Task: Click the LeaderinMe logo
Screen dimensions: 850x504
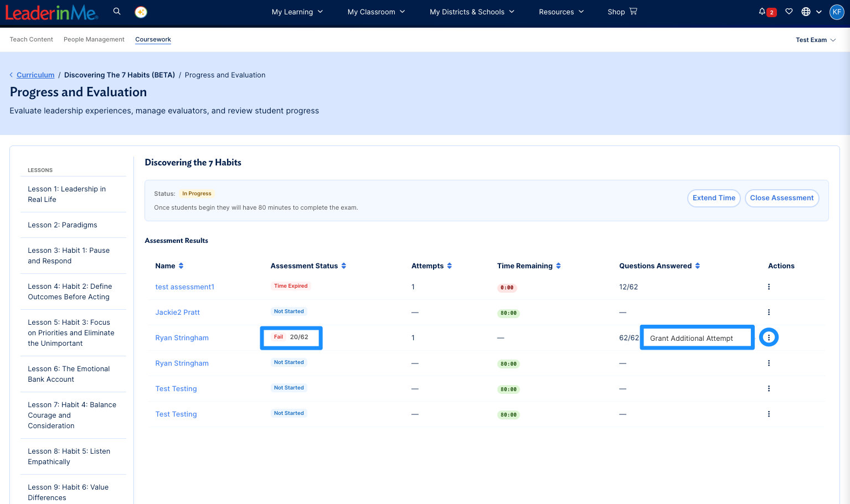Action: click(x=51, y=12)
